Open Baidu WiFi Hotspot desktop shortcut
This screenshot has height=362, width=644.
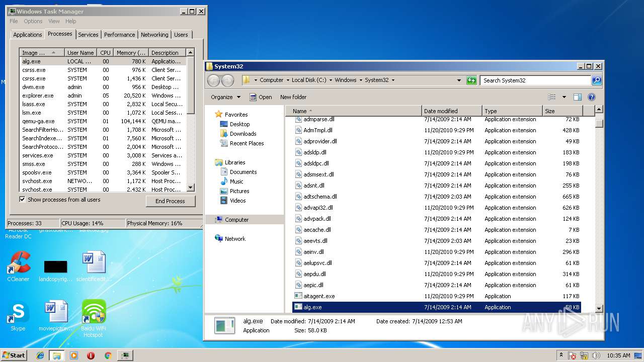click(93, 319)
